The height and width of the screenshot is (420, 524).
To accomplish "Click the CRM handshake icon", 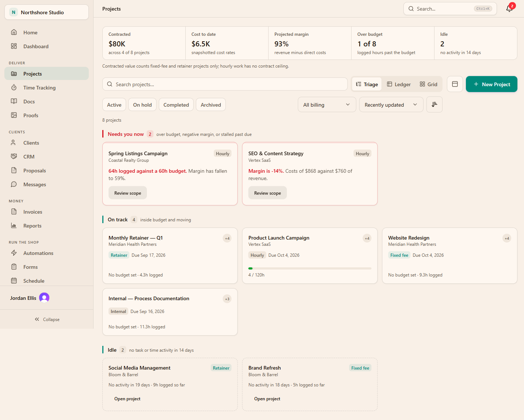I will 14,156.
